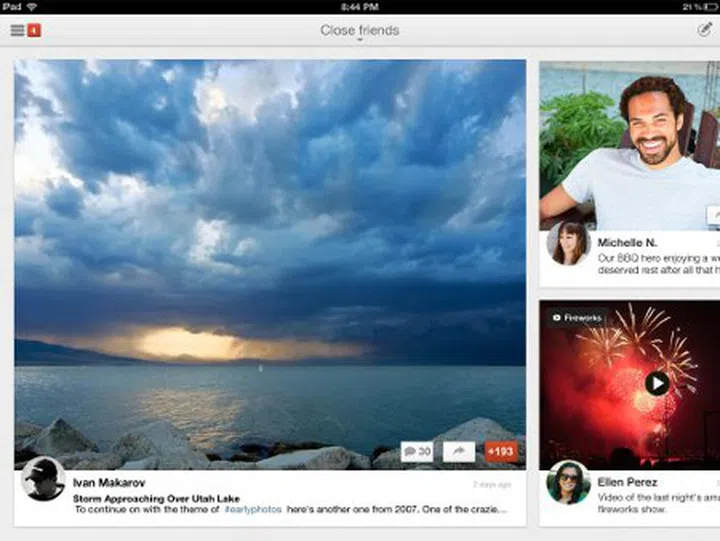The width and height of the screenshot is (720, 541).
Task: Open comments on the storm photo post
Action: tap(417, 452)
